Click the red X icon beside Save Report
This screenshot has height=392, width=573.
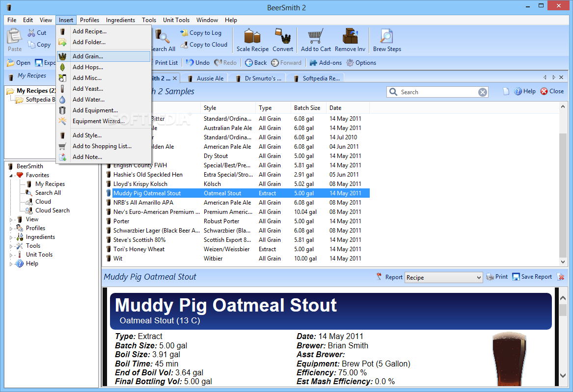[x=561, y=277]
